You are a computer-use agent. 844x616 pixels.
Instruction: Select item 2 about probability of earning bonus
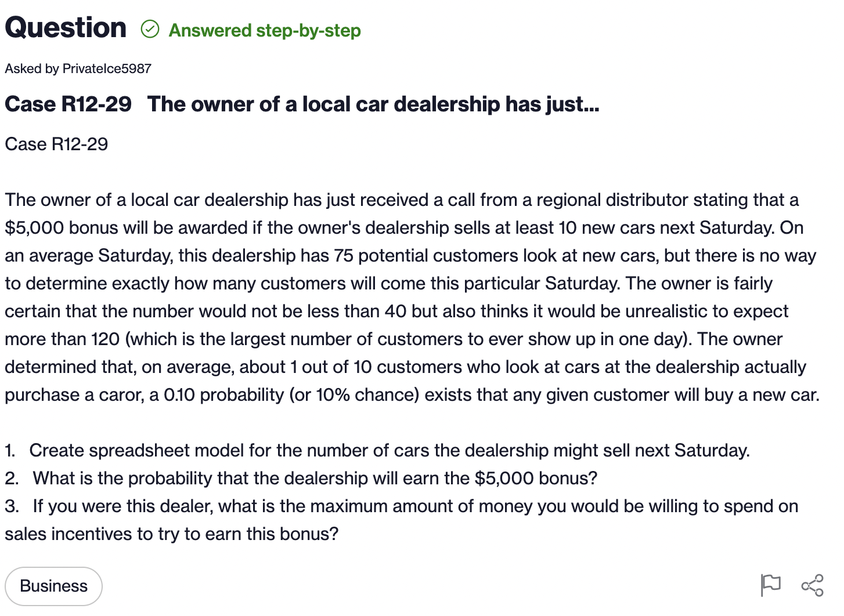click(301, 478)
